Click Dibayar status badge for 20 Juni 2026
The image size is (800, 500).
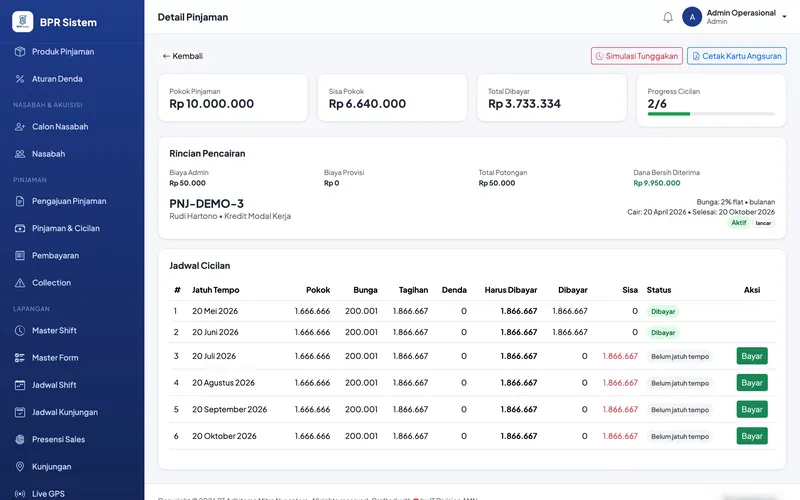click(663, 333)
